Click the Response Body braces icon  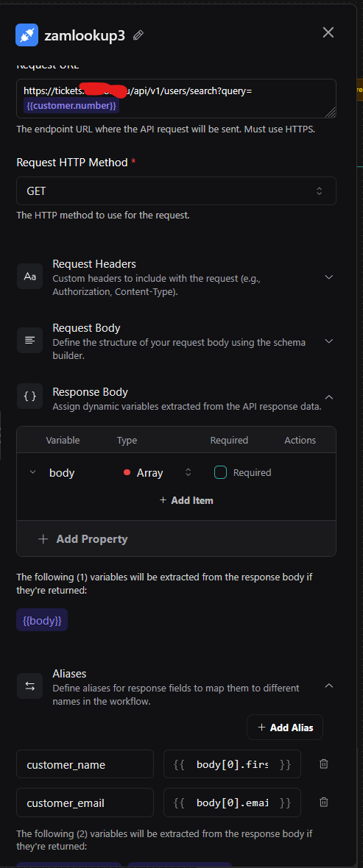30,396
